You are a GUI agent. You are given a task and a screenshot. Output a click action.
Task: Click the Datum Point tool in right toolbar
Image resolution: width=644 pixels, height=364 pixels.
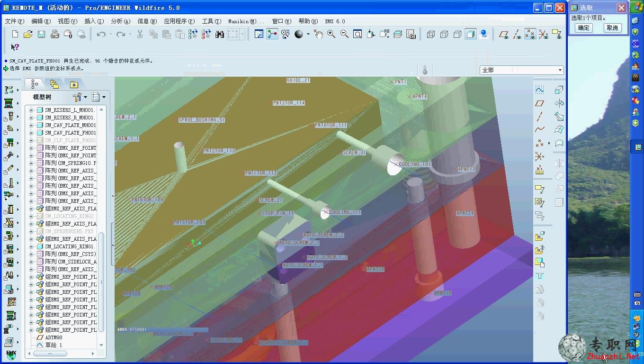539,143
